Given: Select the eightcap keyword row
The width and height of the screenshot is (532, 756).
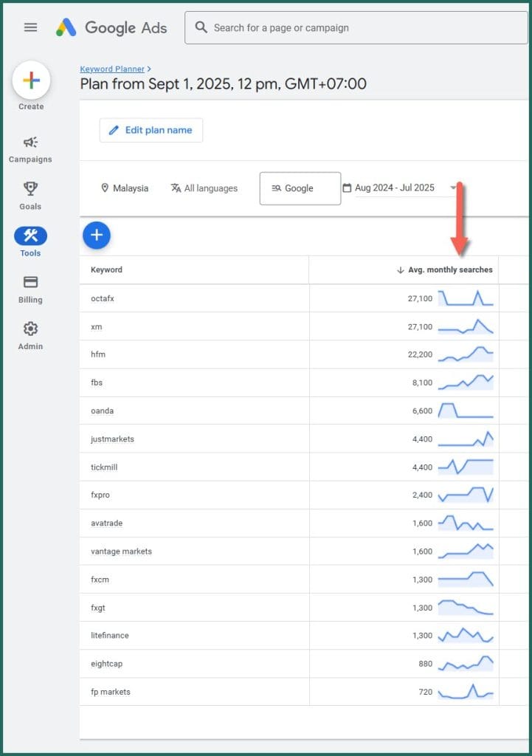Looking at the screenshot, I should pos(303,664).
